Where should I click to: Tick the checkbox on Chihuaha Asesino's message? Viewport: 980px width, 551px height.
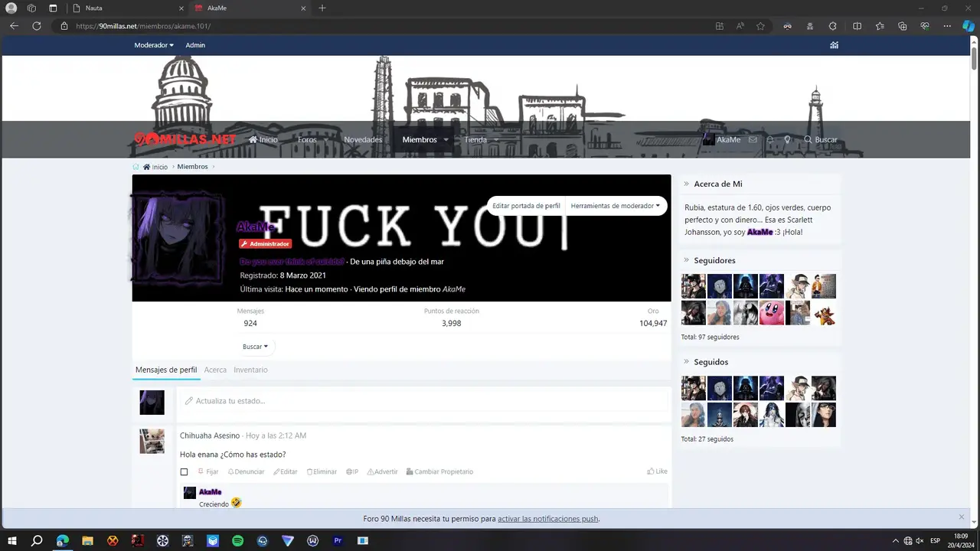[x=184, y=471]
